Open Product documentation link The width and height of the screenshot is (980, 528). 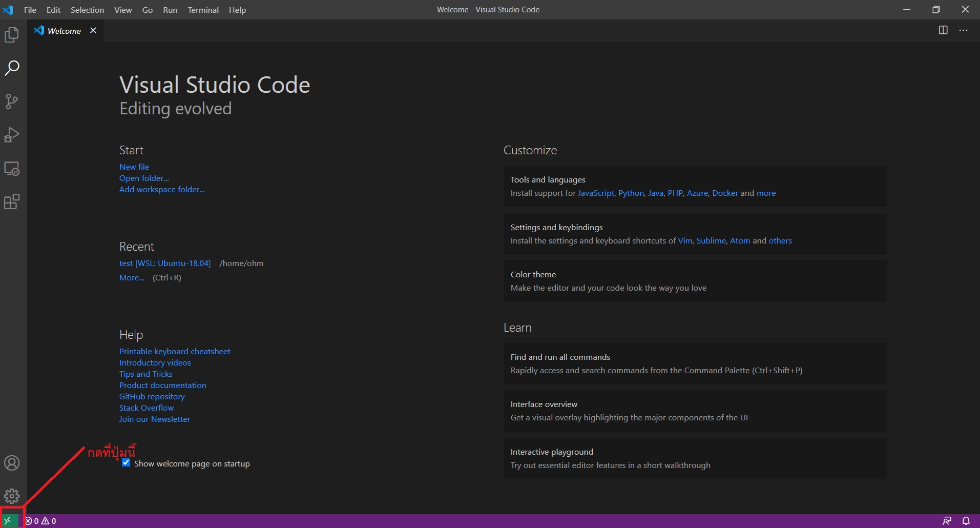coord(163,385)
